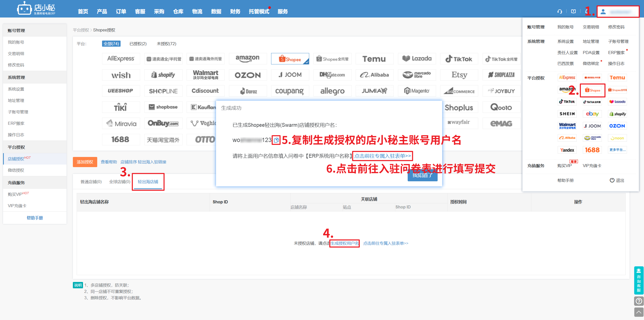Click the headset customer service icon
This screenshot has height=320, width=644.
point(559,11)
